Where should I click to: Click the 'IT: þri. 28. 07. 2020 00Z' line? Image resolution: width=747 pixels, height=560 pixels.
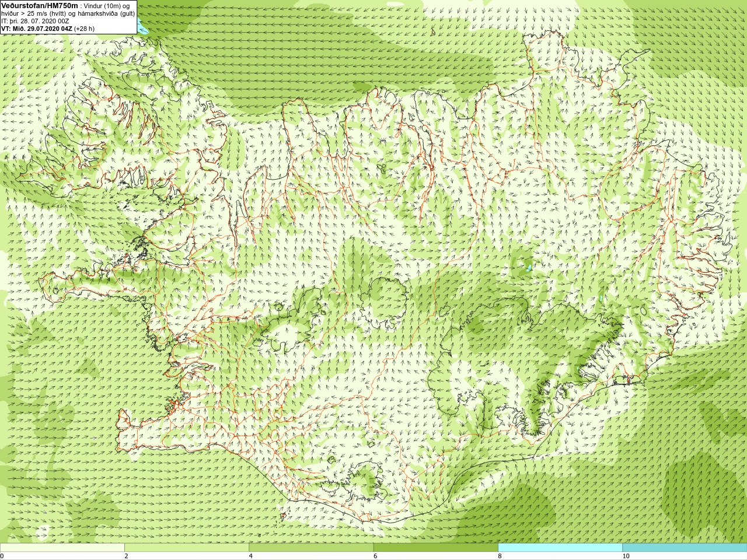[35, 20]
